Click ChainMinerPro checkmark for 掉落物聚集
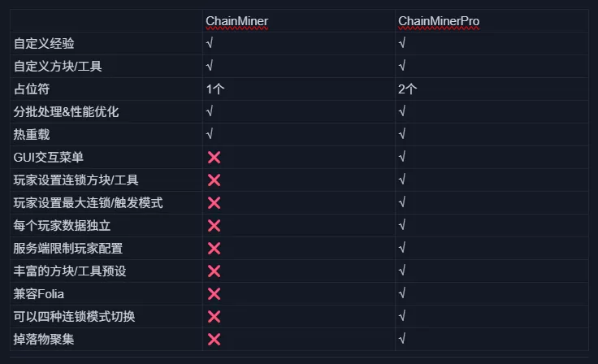 tap(402, 339)
